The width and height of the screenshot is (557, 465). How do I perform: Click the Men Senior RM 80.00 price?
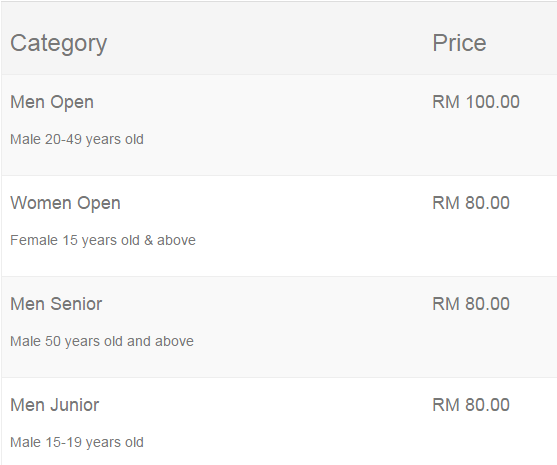[x=471, y=304]
